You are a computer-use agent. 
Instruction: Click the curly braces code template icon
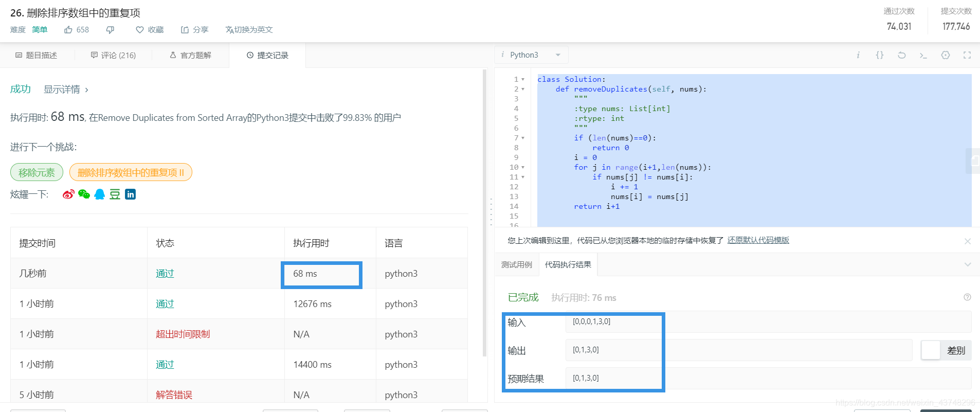[x=880, y=55]
